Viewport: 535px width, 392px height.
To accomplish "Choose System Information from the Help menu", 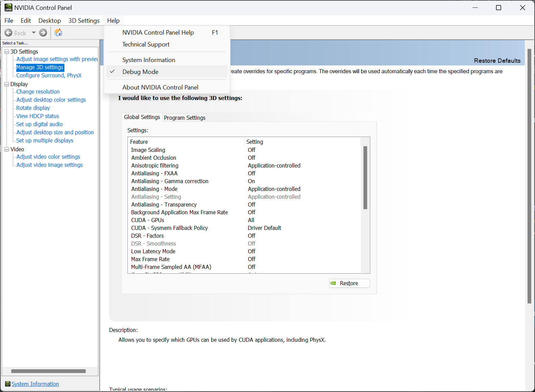I will coord(148,60).
